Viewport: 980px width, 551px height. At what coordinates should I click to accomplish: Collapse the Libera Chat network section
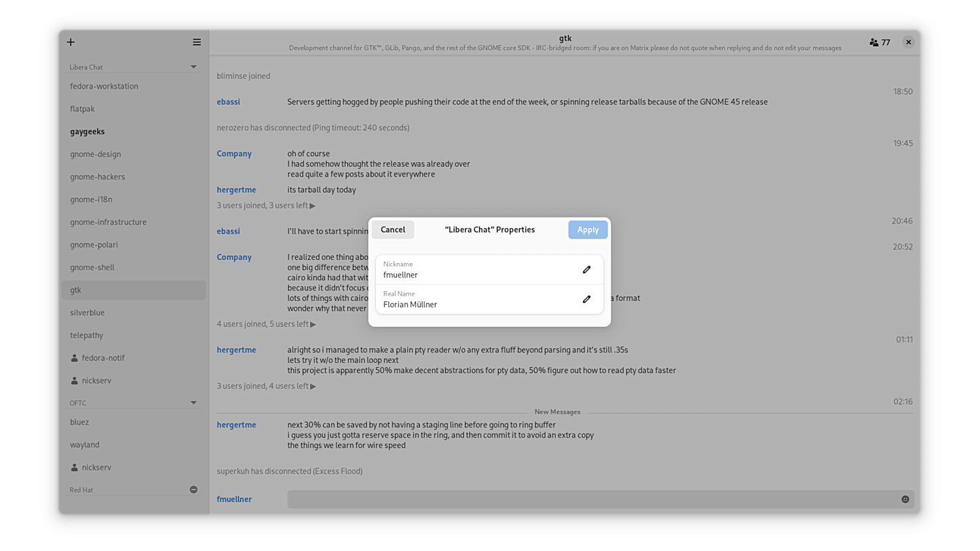(x=194, y=67)
